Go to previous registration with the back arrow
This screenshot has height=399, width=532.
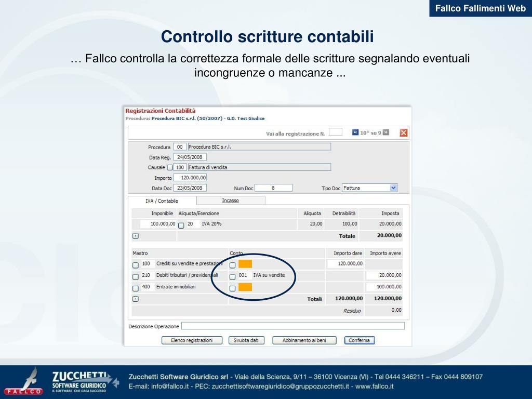(355, 132)
